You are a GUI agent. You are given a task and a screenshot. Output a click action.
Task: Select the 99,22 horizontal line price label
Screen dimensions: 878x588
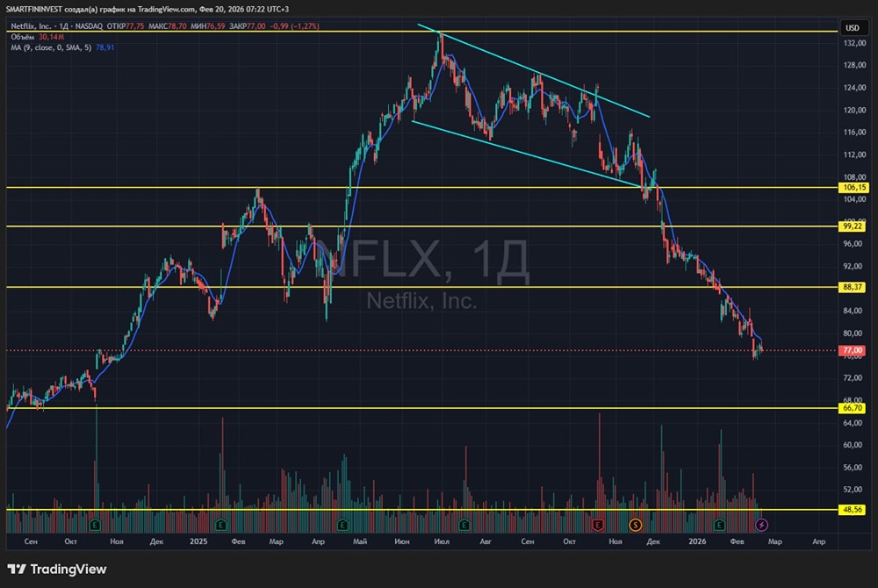(x=853, y=226)
